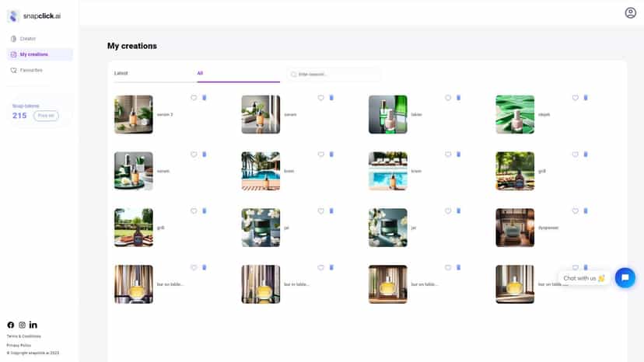Click the button beside the 215 tokens
Screen dimensions: 644x362
tap(46, 116)
